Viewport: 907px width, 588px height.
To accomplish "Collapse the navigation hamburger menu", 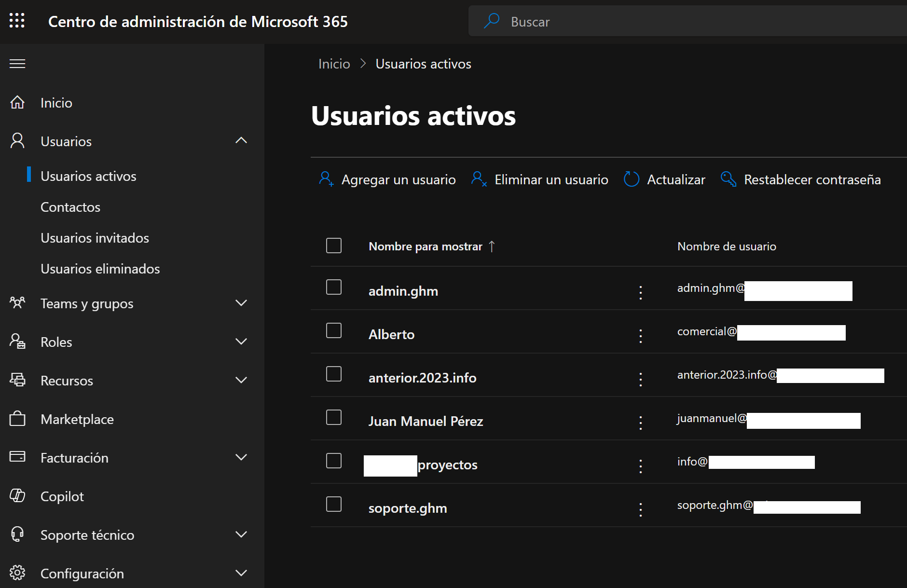I will [x=17, y=64].
